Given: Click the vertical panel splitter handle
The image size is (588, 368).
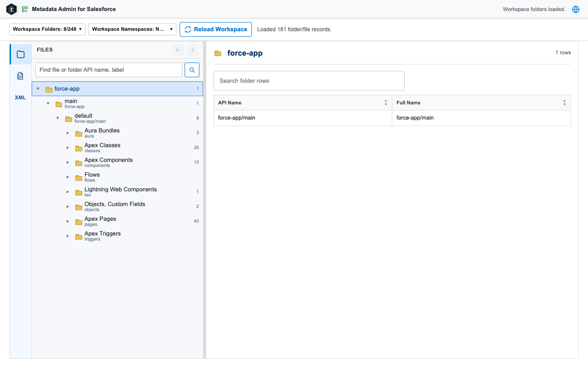Looking at the screenshot, I should pos(204,200).
